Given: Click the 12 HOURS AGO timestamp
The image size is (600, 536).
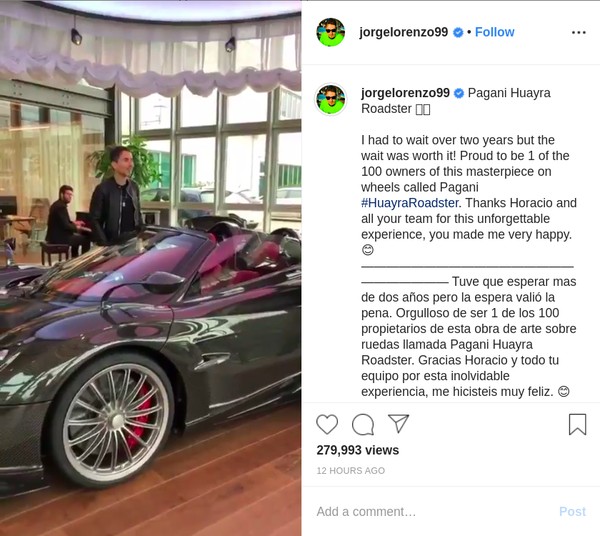Looking at the screenshot, I should [x=351, y=471].
